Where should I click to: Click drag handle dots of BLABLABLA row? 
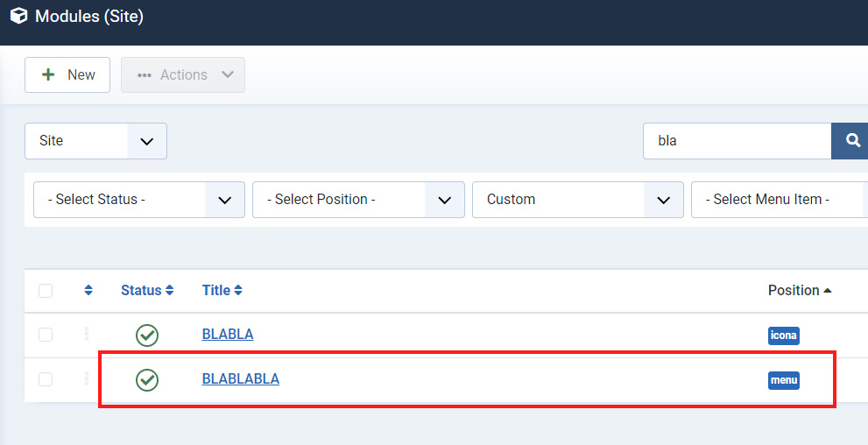87,378
